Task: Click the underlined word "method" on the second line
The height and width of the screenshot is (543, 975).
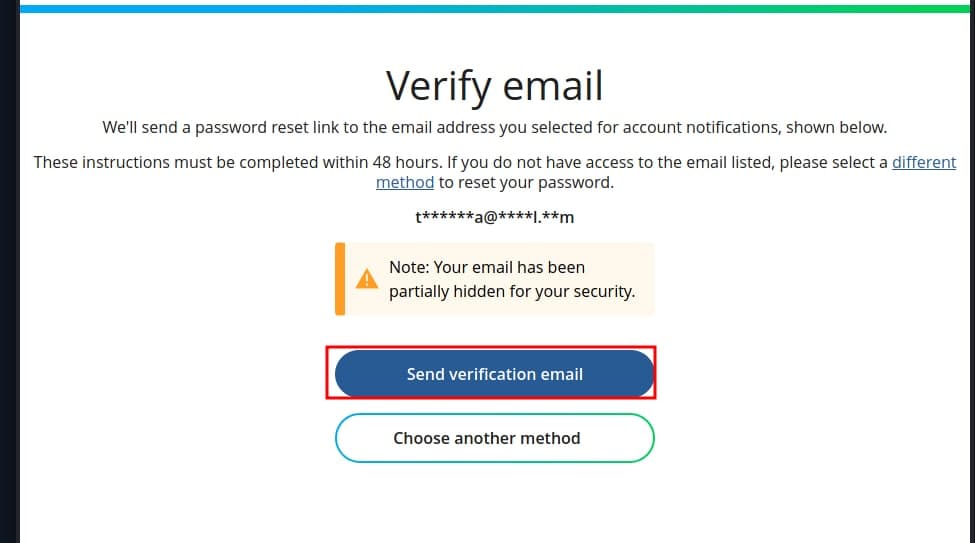Action: pyautogui.click(x=405, y=183)
